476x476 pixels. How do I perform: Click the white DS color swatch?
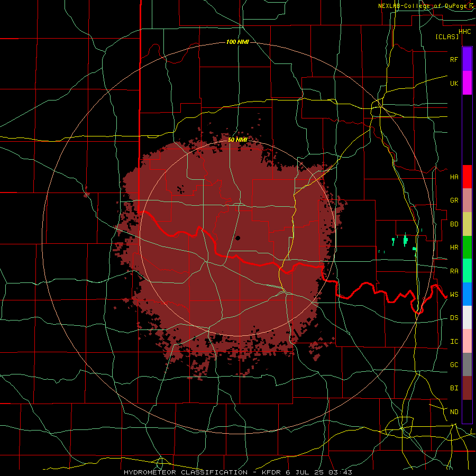tap(467, 317)
